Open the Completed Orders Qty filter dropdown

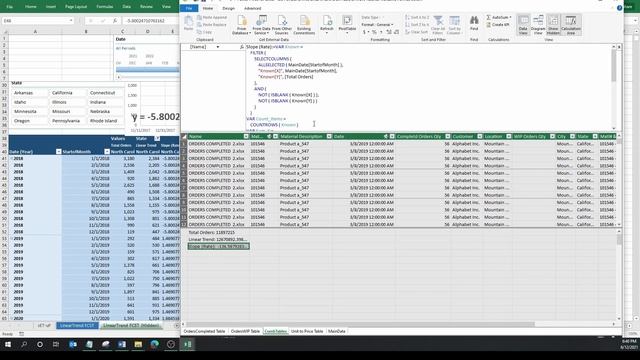click(x=447, y=136)
